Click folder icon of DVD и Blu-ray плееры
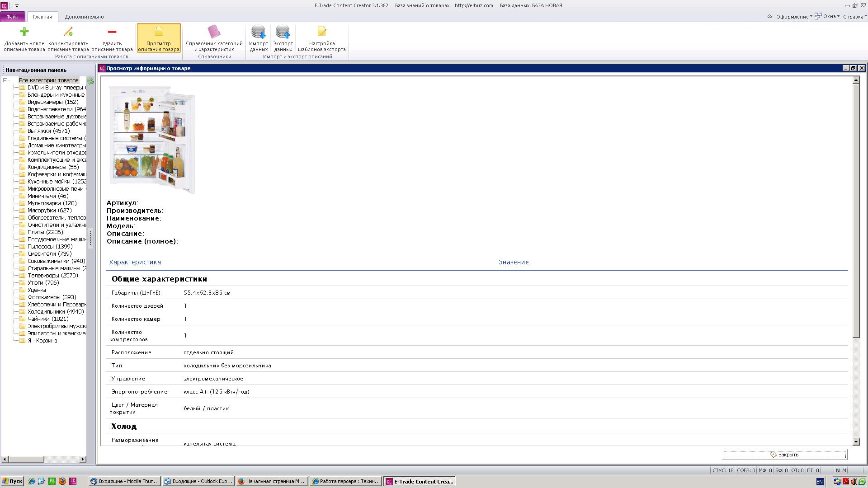Image resolution: width=868 pixels, height=488 pixels. click(22, 88)
